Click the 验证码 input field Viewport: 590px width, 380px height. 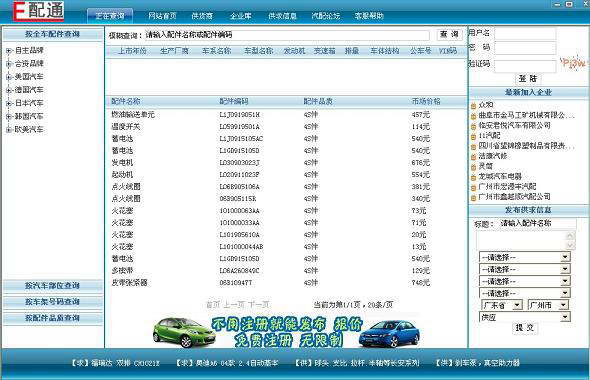point(525,65)
